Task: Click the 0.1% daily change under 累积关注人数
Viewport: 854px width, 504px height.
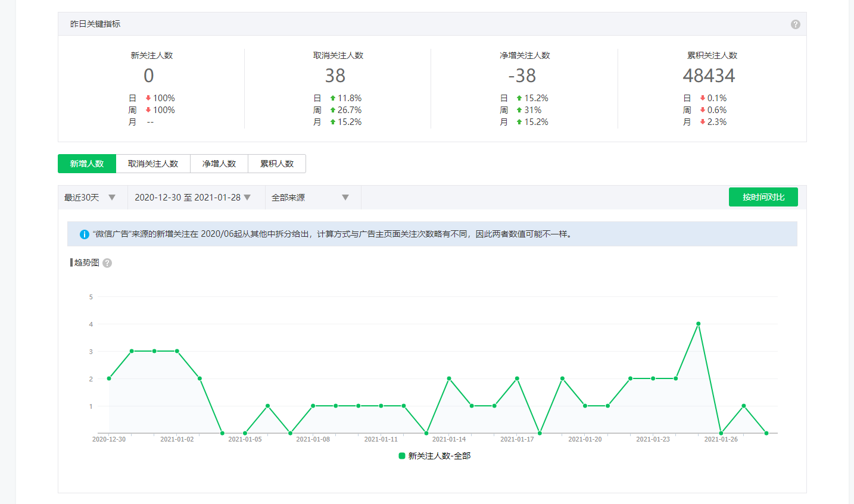Action: pos(717,98)
